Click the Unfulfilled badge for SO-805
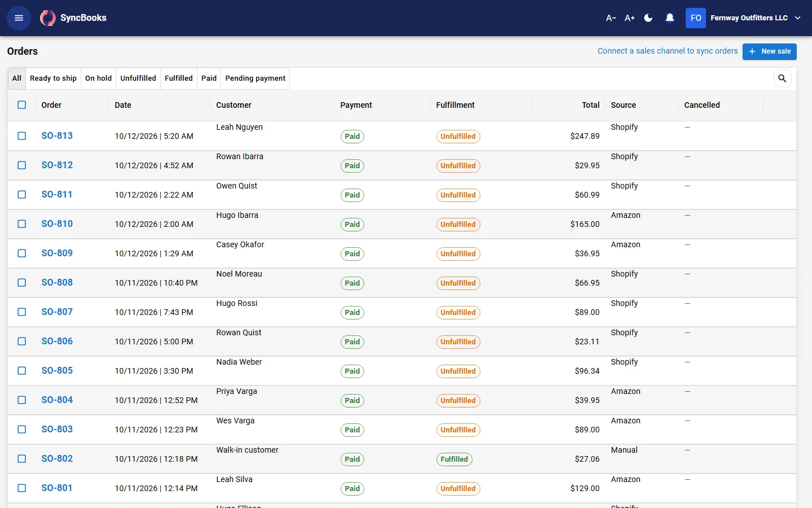Screen dimensions: 812x508 point(458,371)
